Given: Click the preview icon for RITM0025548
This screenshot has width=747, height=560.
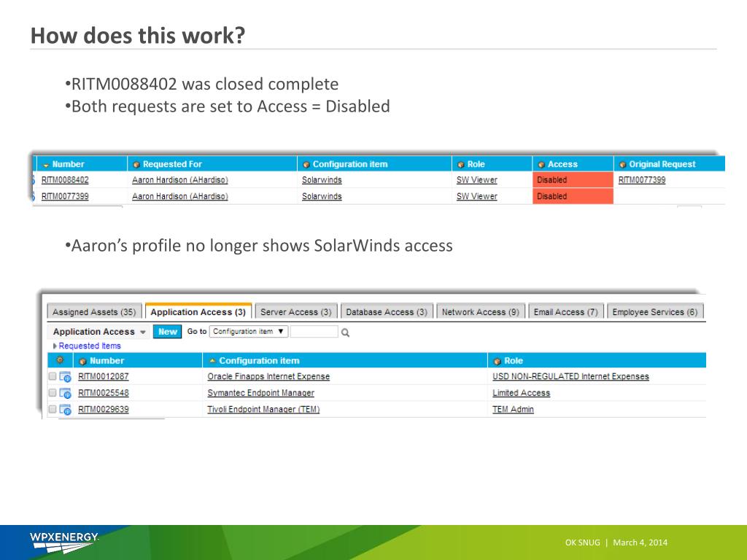Looking at the screenshot, I should coord(65,393).
